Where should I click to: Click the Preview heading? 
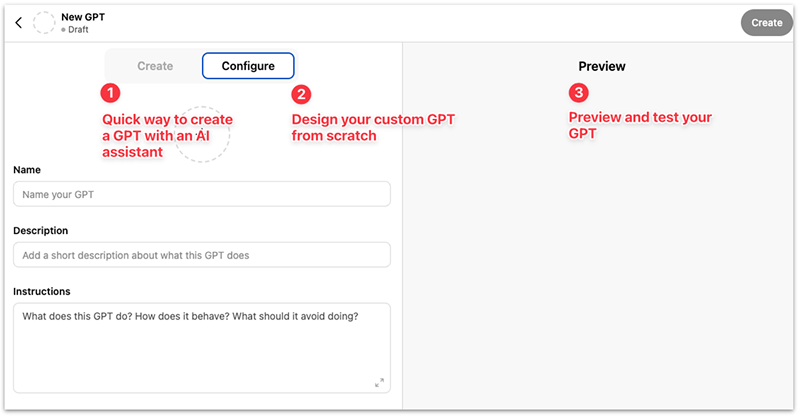click(602, 66)
